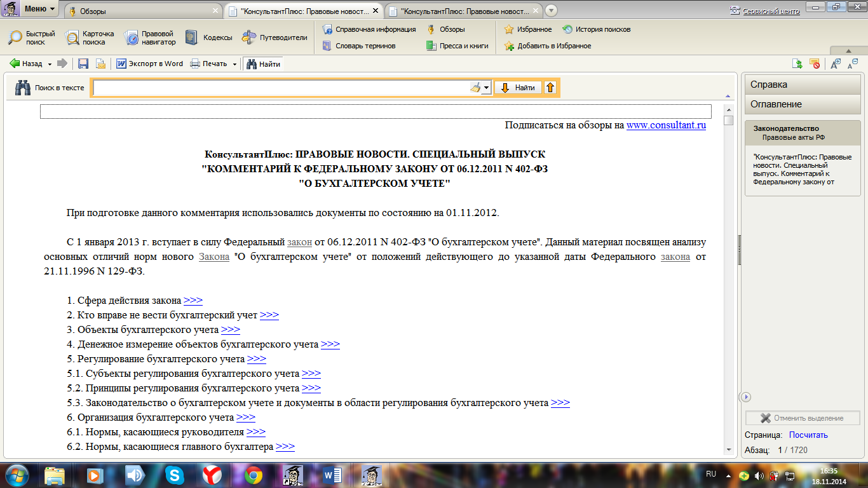Jump to Объекты бухгалтерского учета >>>

(231, 330)
